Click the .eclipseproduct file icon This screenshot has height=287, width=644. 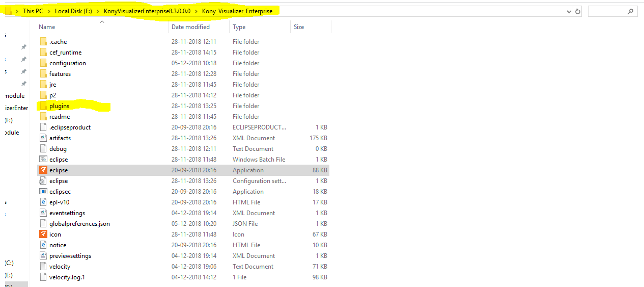coord(43,127)
